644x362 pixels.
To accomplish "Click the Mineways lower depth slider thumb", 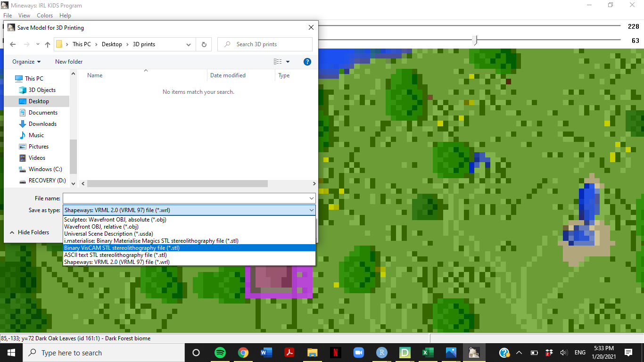I will point(475,41).
